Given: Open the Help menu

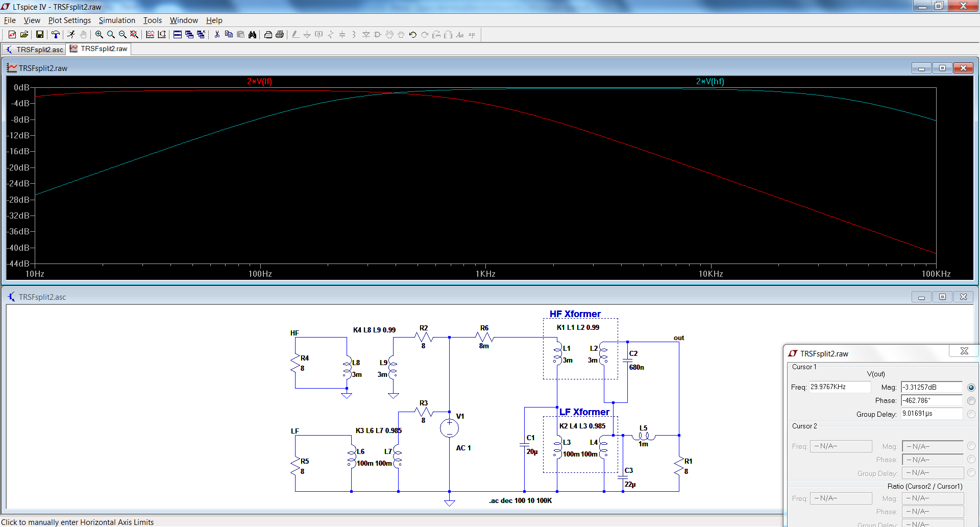Looking at the screenshot, I should (214, 20).
